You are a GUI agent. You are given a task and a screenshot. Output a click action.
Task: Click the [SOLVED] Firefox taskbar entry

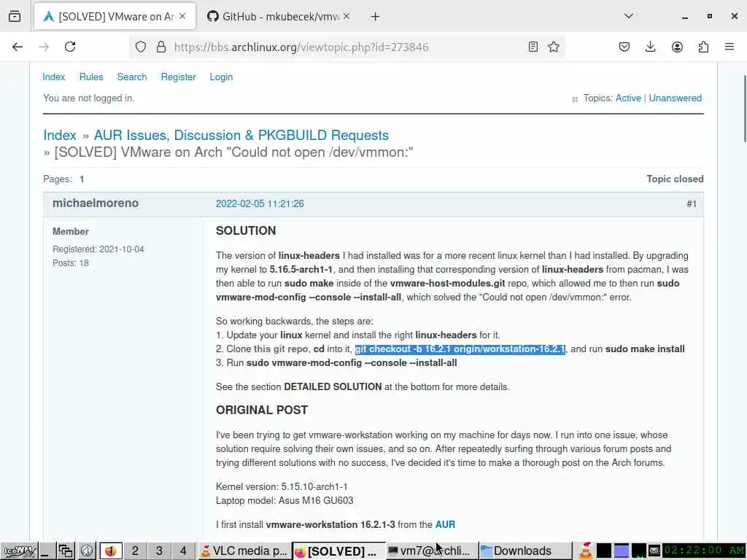pyautogui.click(x=337, y=551)
